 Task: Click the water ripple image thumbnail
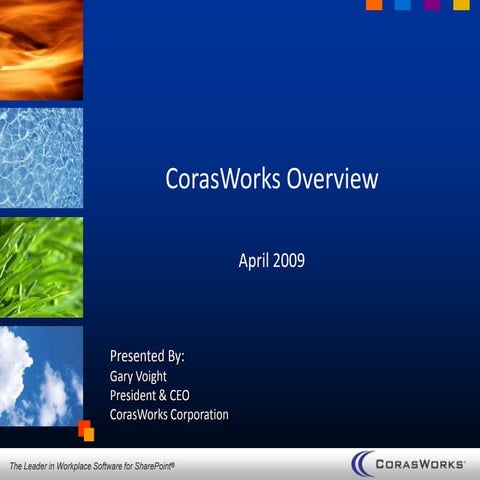tap(41, 158)
